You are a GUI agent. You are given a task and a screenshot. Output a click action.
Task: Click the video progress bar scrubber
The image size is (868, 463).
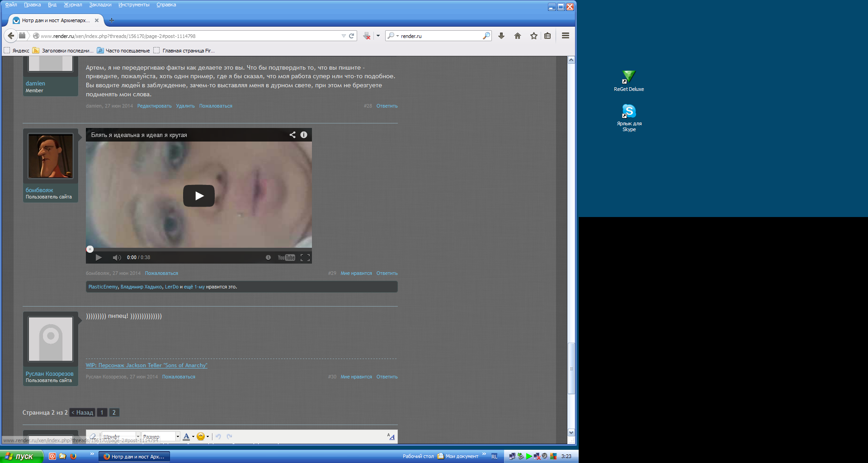tap(90, 249)
